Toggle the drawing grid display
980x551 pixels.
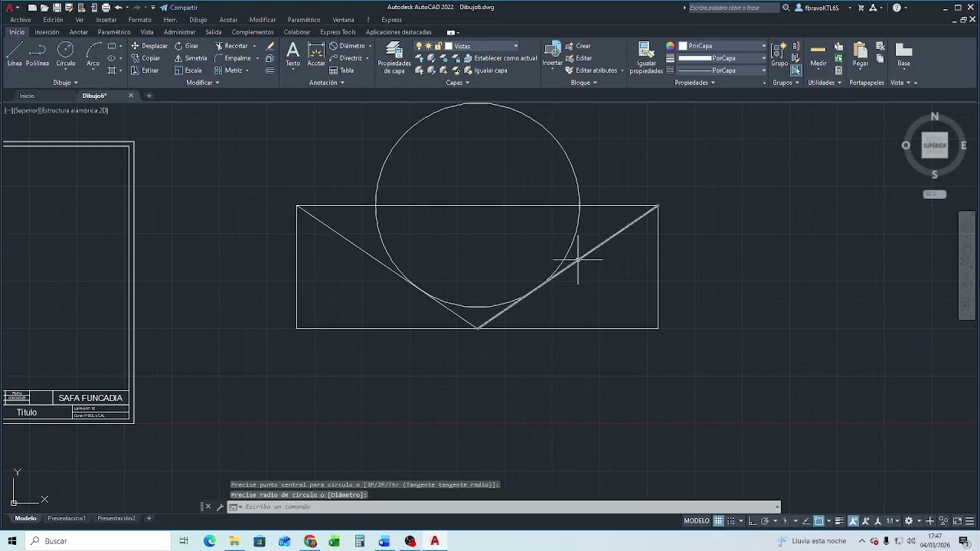point(718,521)
